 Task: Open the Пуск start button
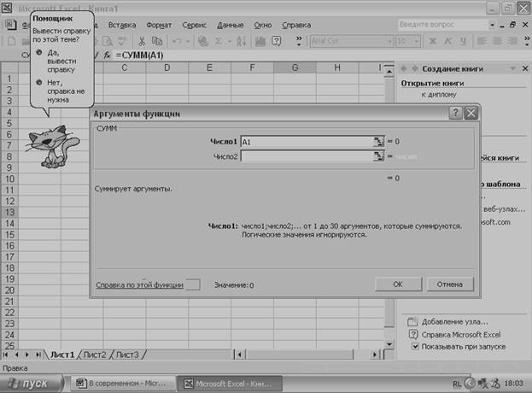[x=32, y=384]
